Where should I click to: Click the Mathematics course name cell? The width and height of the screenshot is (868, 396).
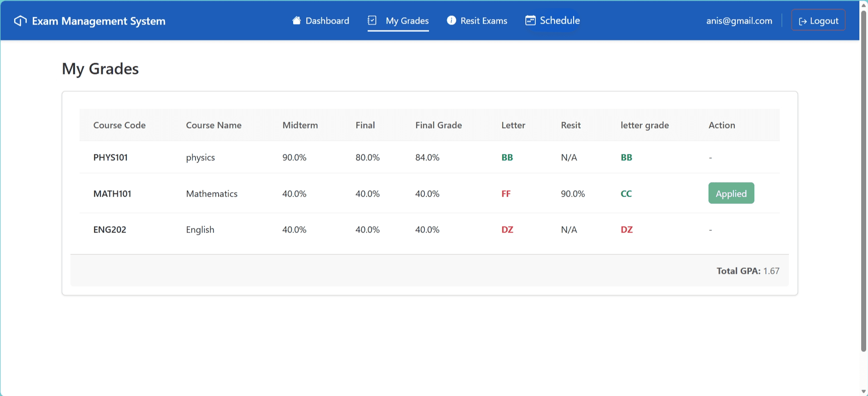[x=212, y=193]
